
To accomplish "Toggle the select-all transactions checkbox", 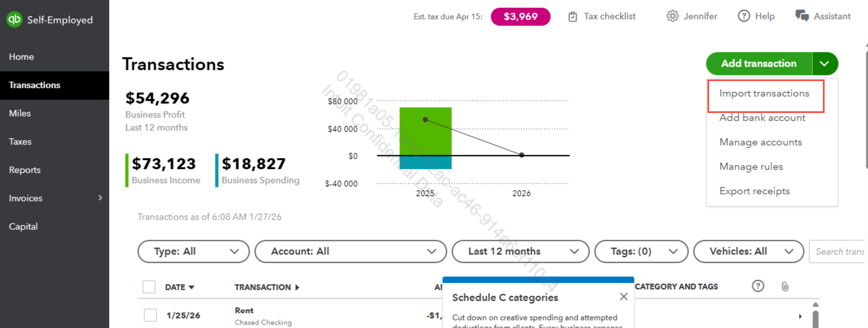I will pos(149,287).
